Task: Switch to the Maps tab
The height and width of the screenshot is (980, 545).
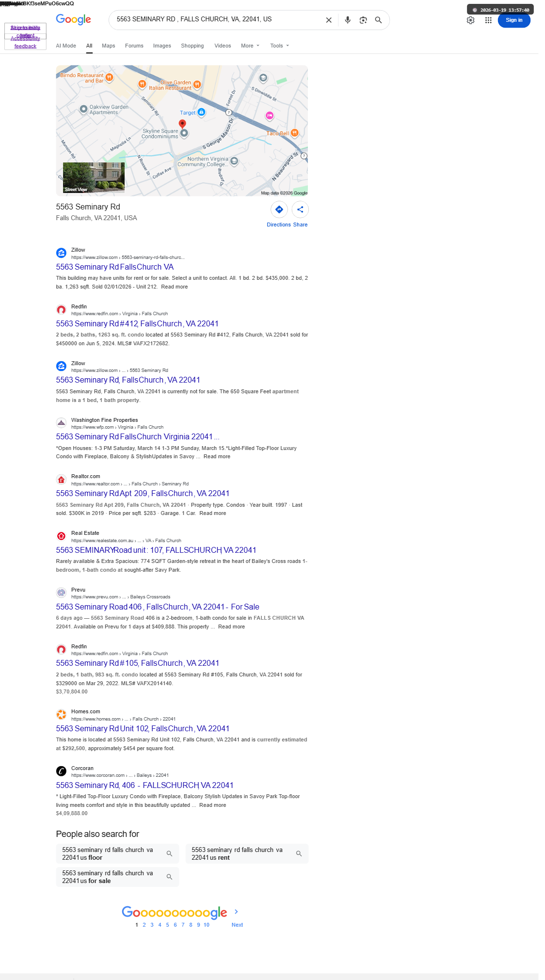Action: (109, 46)
